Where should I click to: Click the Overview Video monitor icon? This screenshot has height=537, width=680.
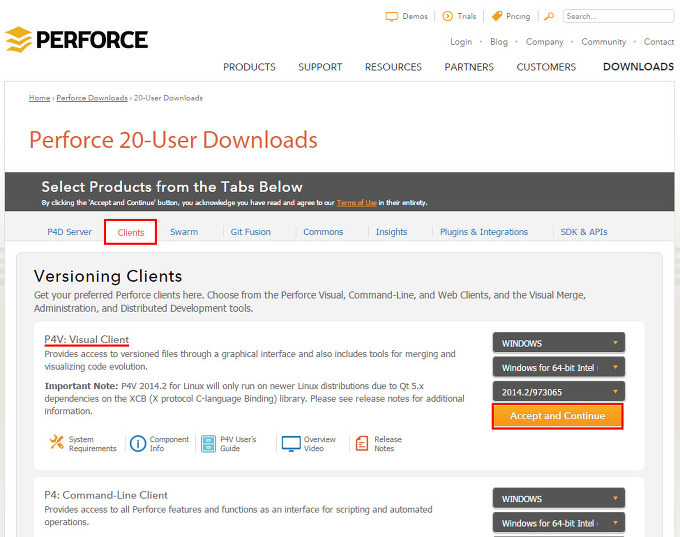click(291, 444)
